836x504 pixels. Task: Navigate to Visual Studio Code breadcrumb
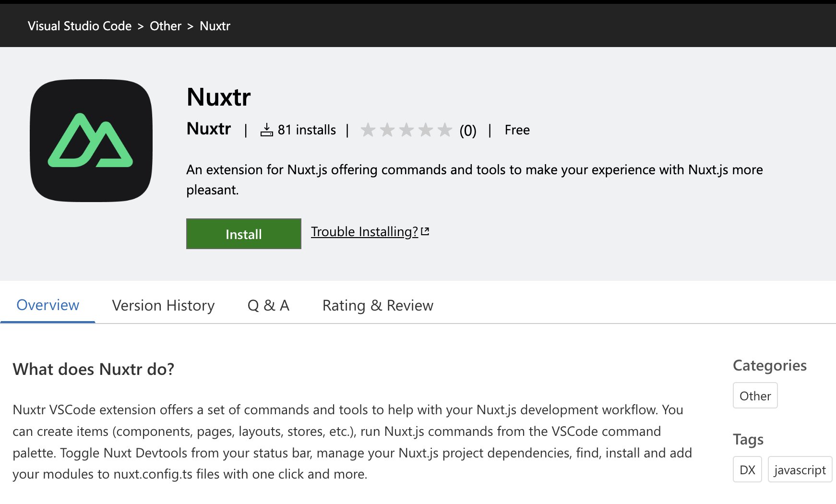coord(79,26)
